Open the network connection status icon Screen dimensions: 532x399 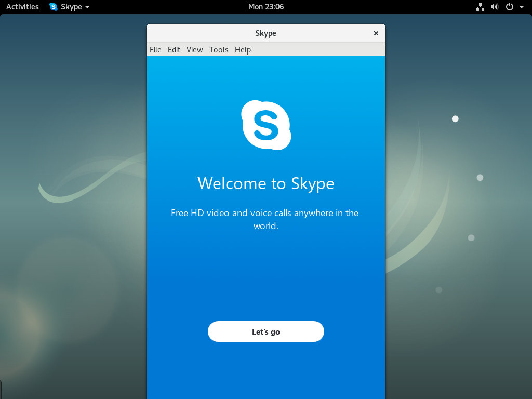click(x=480, y=7)
